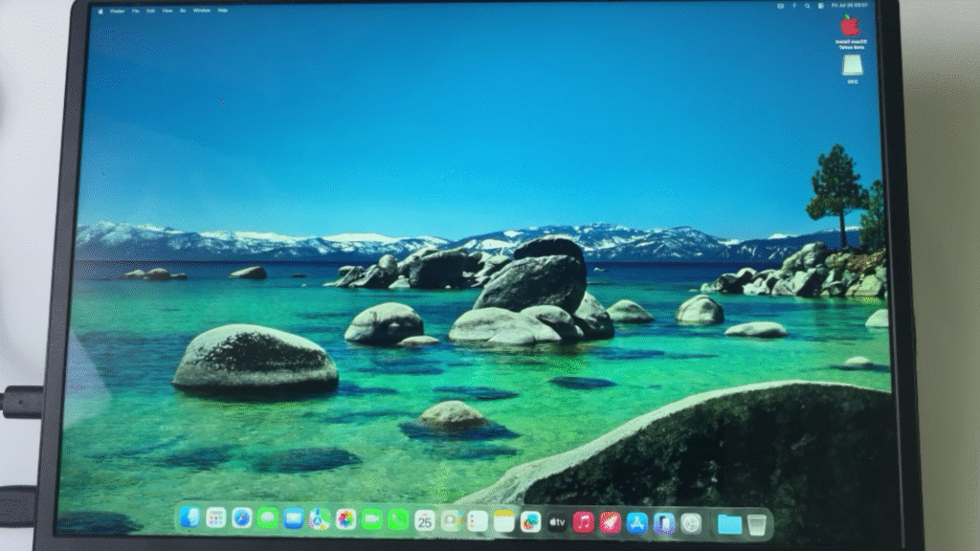Viewport: 980px width, 551px height.
Task: Open the Window menu
Action: click(x=201, y=11)
